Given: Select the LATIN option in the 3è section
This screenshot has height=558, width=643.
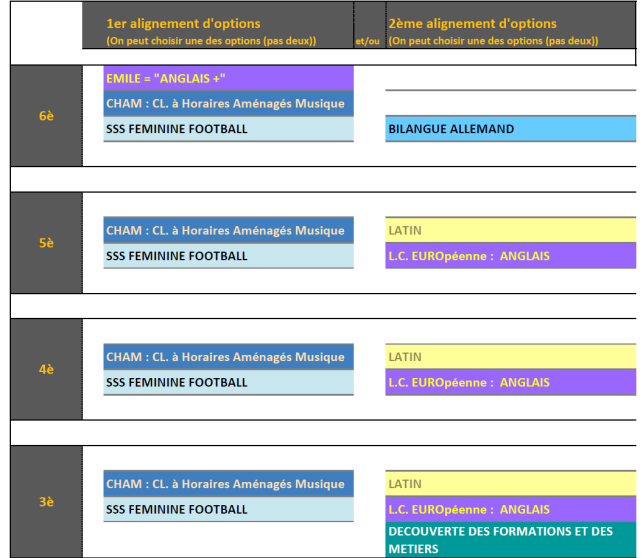Looking at the screenshot, I should pyautogui.click(x=510, y=484).
